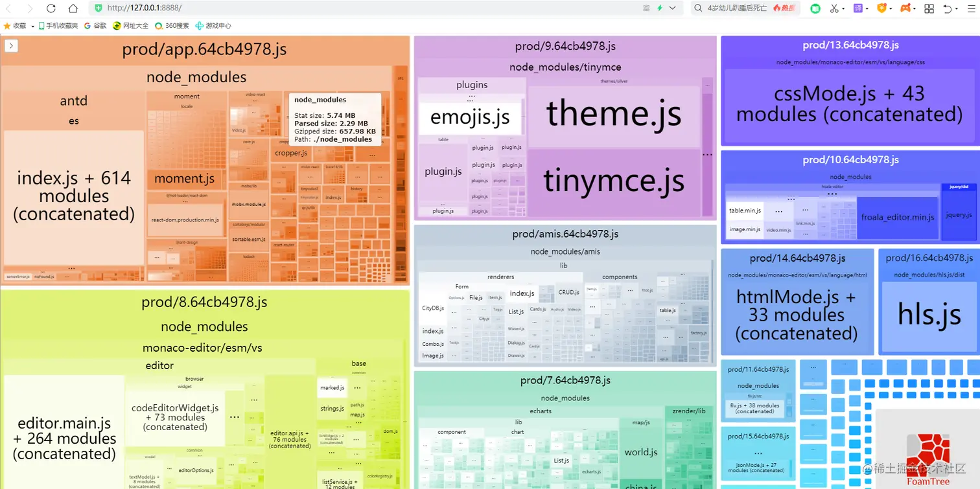The image size is (980, 489).
Task: Click the orange yen shield icon
Action: coord(881,8)
